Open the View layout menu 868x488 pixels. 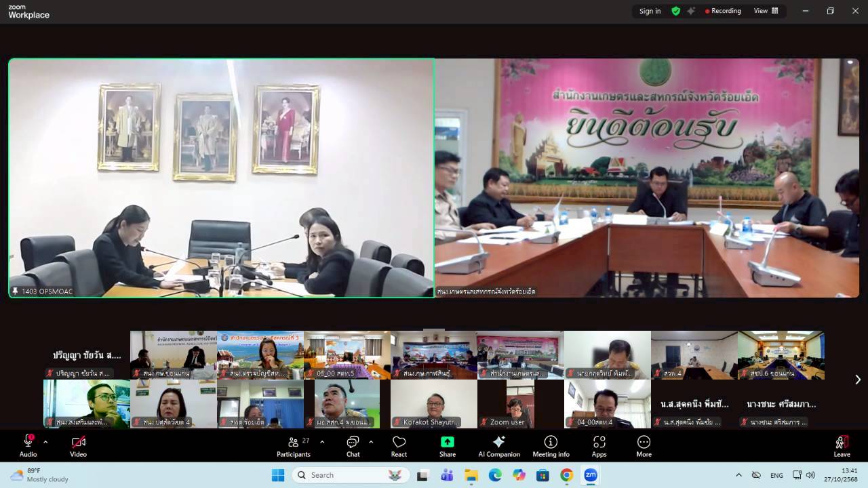[x=766, y=11]
